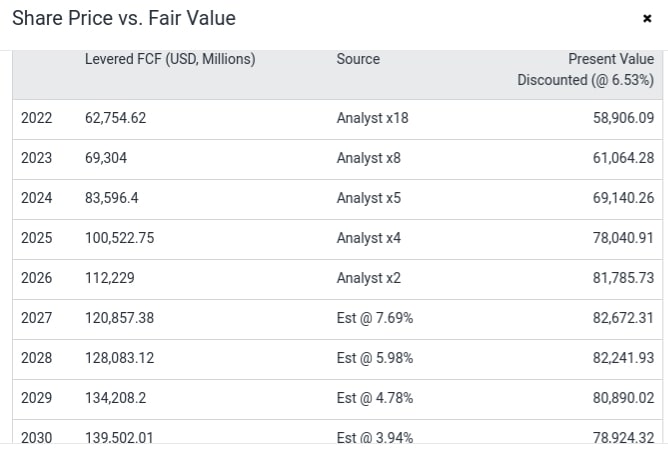Click the Est @ 3.94% source cell
Screen dimensions: 668x454
pyautogui.click(x=374, y=437)
